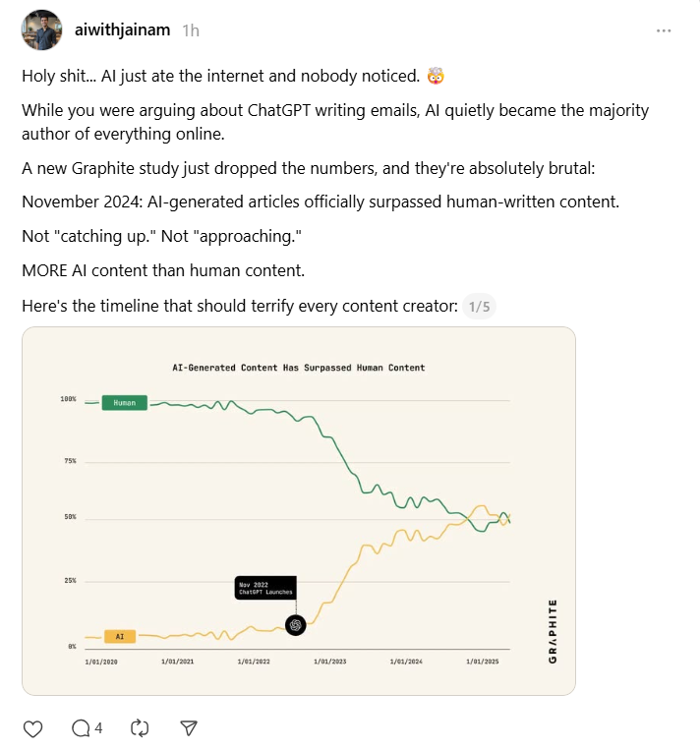Image resolution: width=700 pixels, height=750 pixels.
Task: Click the yellow AI legend label
Action: tap(120, 636)
